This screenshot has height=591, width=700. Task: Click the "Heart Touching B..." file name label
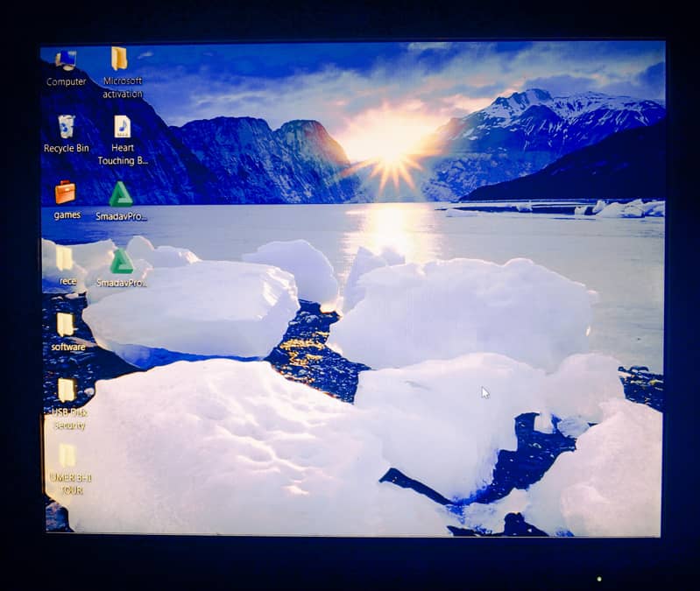[x=122, y=155]
